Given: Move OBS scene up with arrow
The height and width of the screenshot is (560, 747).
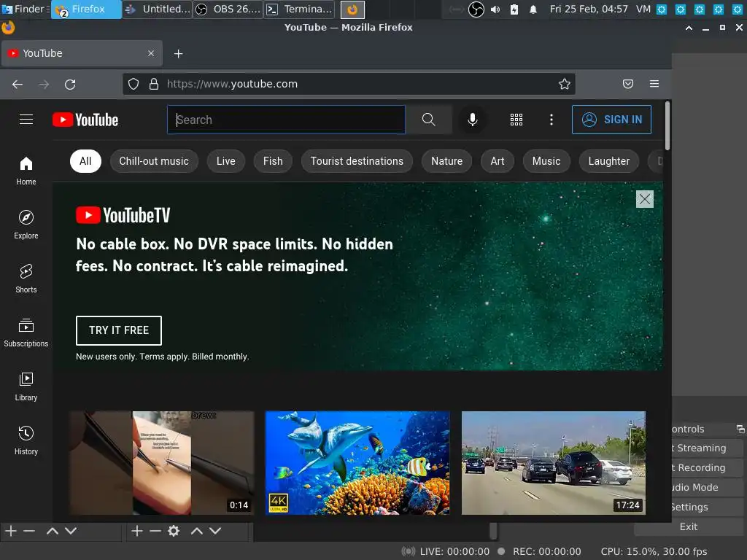Looking at the screenshot, I should (x=53, y=531).
